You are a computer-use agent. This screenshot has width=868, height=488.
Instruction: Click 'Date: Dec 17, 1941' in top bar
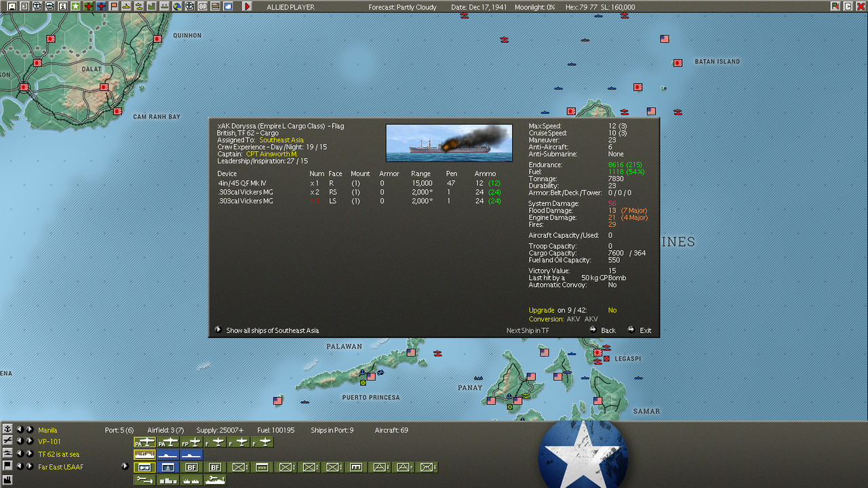(x=479, y=7)
